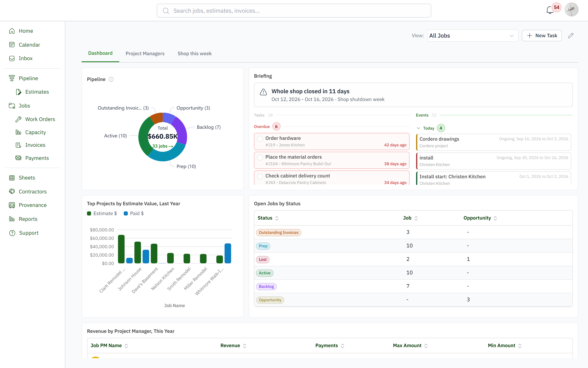Click the Support question icon
This screenshot has width=588, height=368.
12,233
